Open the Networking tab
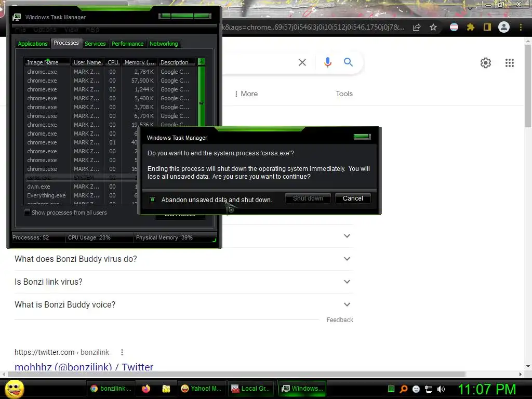532x399 pixels. click(164, 44)
